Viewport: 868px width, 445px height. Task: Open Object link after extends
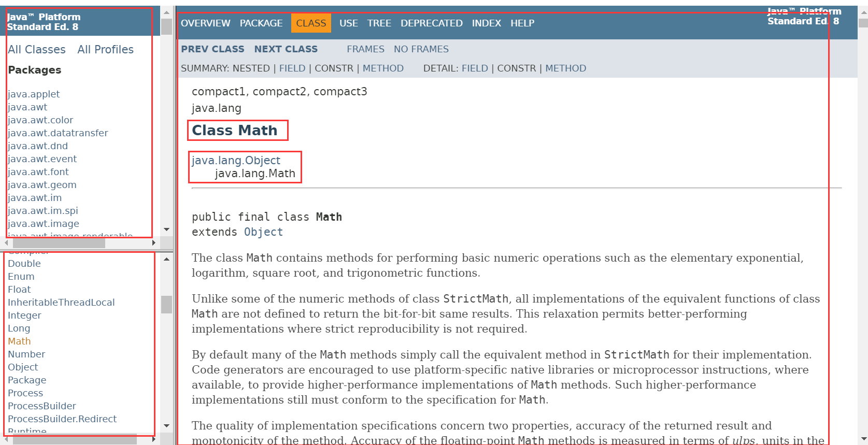[x=264, y=232]
